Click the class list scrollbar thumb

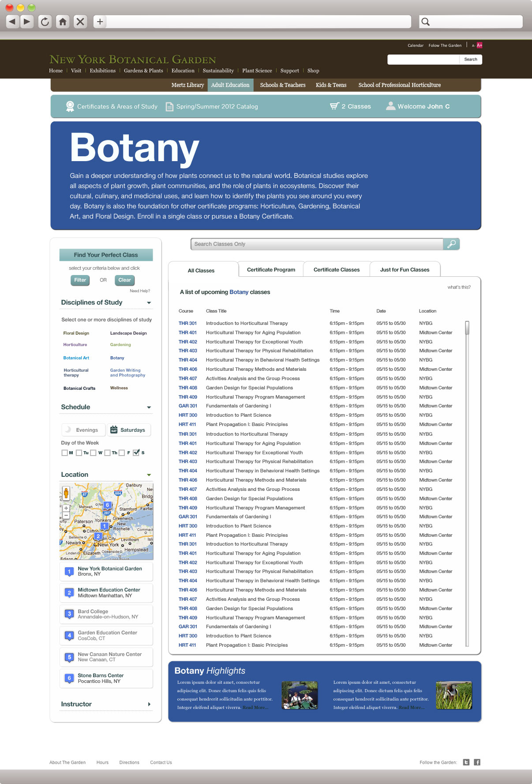coord(467,328)
